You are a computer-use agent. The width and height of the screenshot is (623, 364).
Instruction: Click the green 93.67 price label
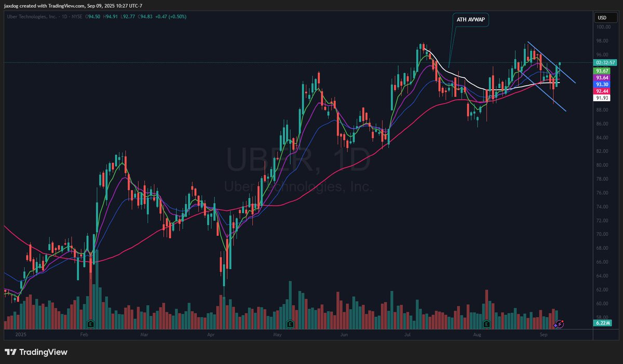[x=602, y=71]
